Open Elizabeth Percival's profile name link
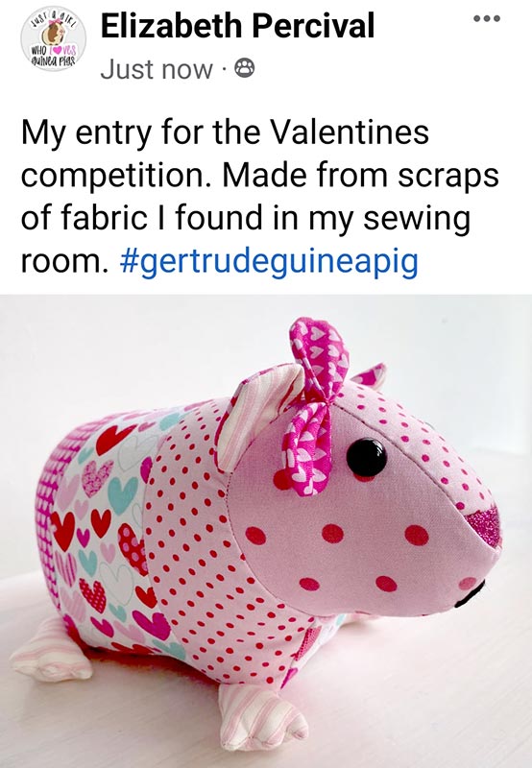532x768 pixels. pos(237,26)
